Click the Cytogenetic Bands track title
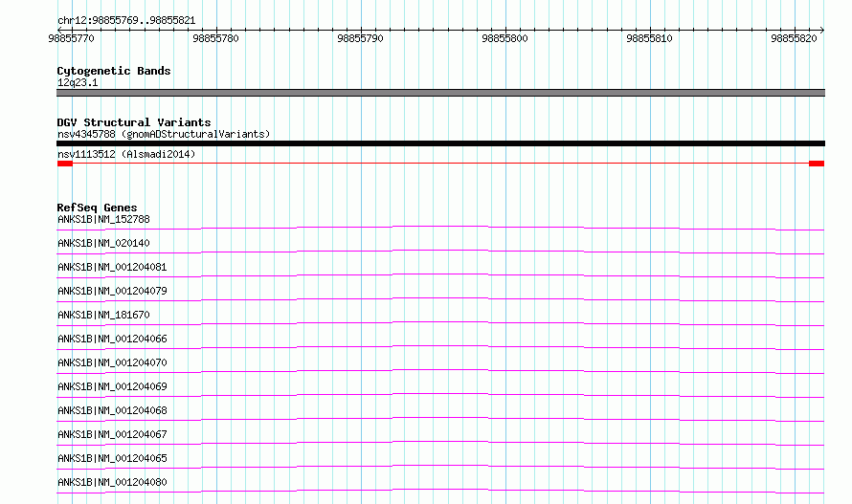This screenshot has width=852, height=504. coord(114,71)
